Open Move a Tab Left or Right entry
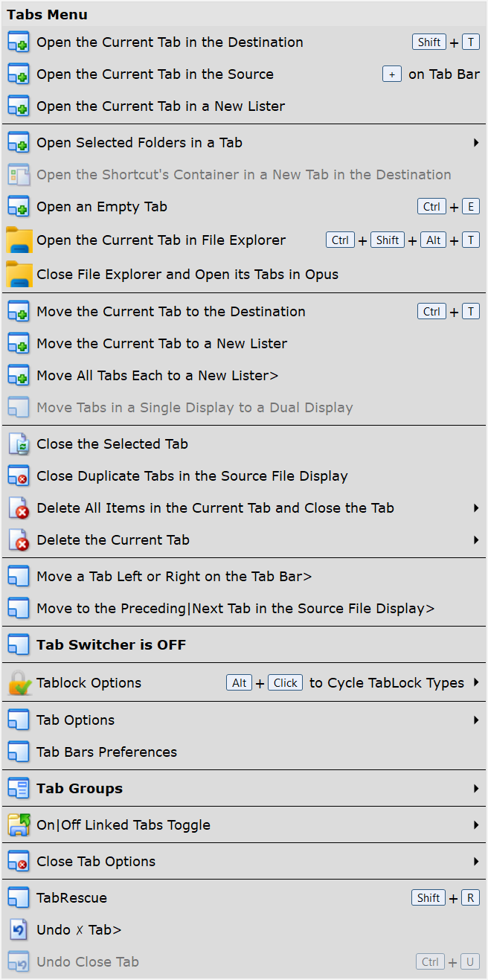Image resolution: width=488 pixels, height=980 pixels. pyautogui.click(x=244, y=577)
